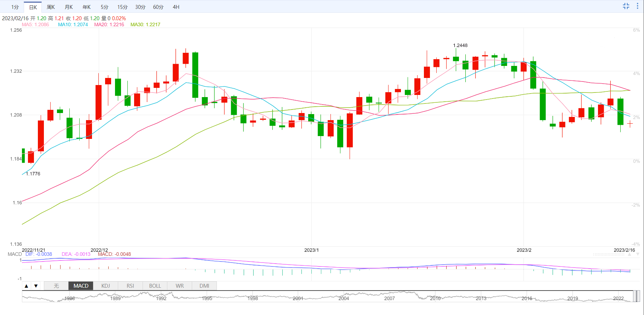Click the MACD: -0.0048 value label
This screenshot has height=315, width=644.
114,254
